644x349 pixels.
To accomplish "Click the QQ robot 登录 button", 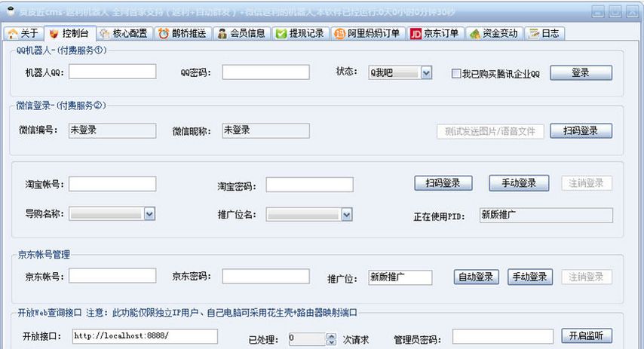I will pyautogui.click(x=581, y=72).
